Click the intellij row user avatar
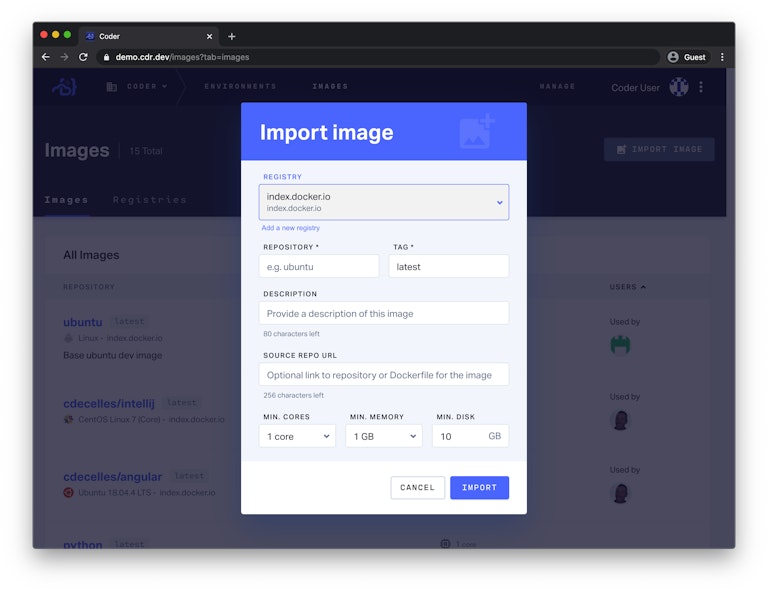Screen dimensions: 768x592 [621, 420]
